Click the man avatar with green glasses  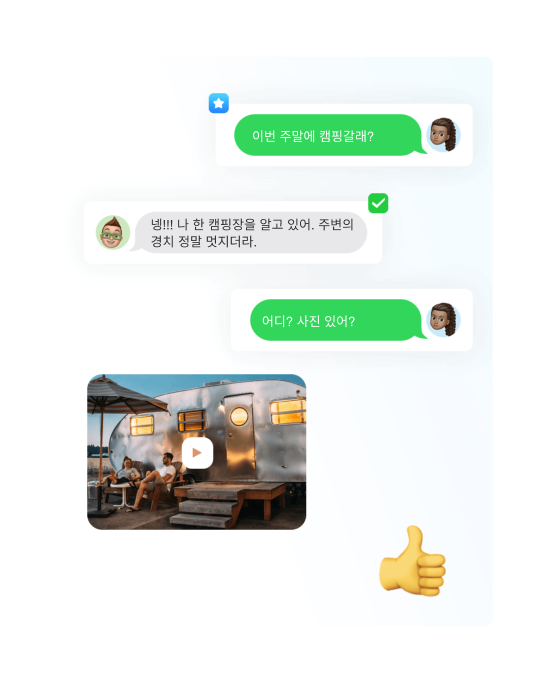click(x=113, y=233)
